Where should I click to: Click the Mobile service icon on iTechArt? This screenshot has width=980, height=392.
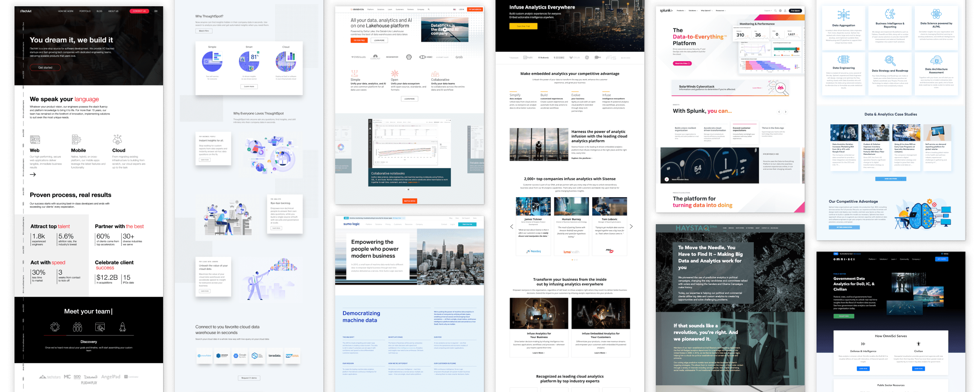coord(76,140)
